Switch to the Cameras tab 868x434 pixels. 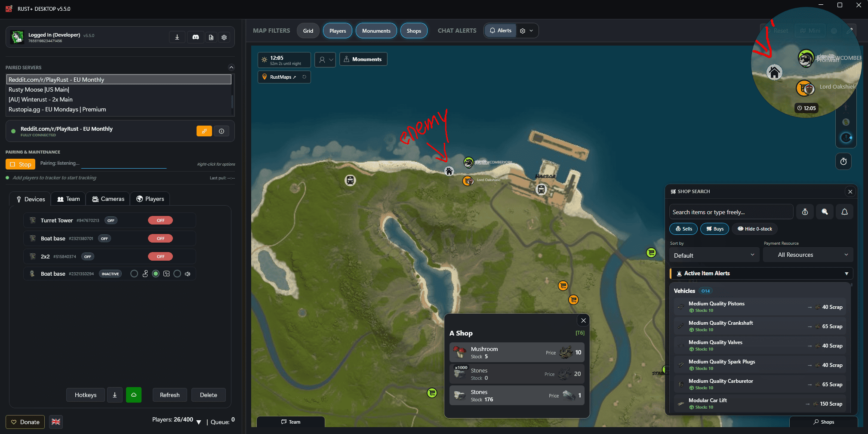(108, 199)
